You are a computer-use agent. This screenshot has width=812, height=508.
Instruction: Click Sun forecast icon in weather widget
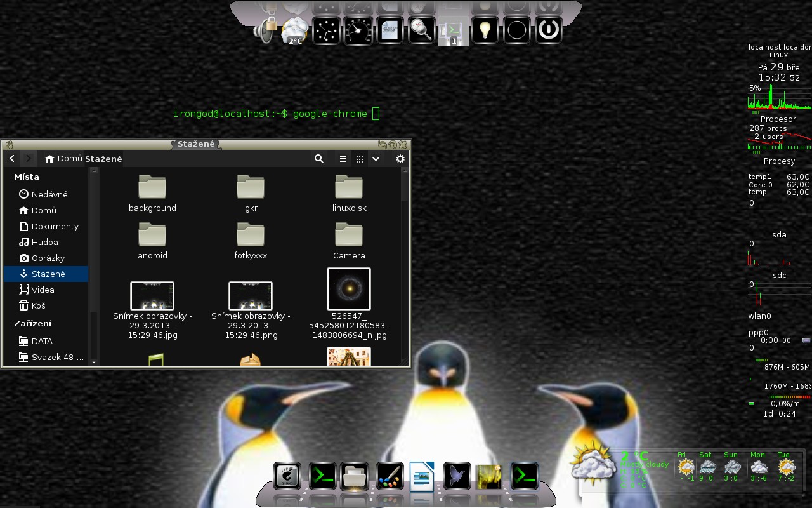click(732, 467)
